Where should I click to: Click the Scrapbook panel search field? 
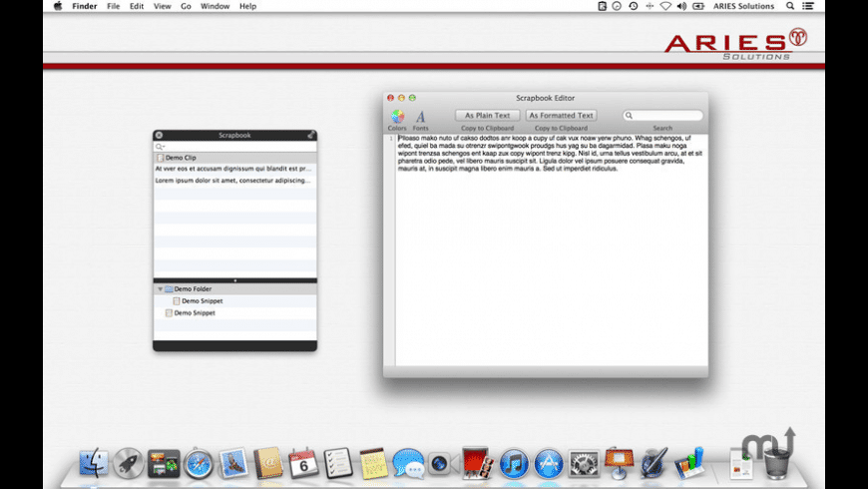point(234,147)
